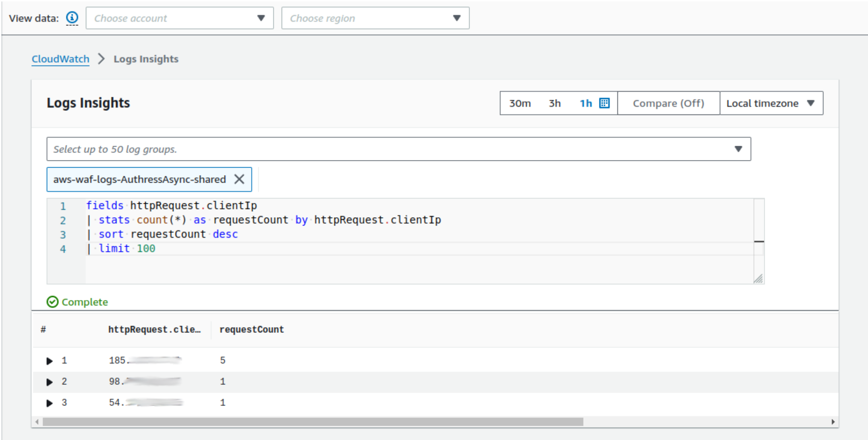
Task: Select the 30m time range
Action: pos(520,103)
